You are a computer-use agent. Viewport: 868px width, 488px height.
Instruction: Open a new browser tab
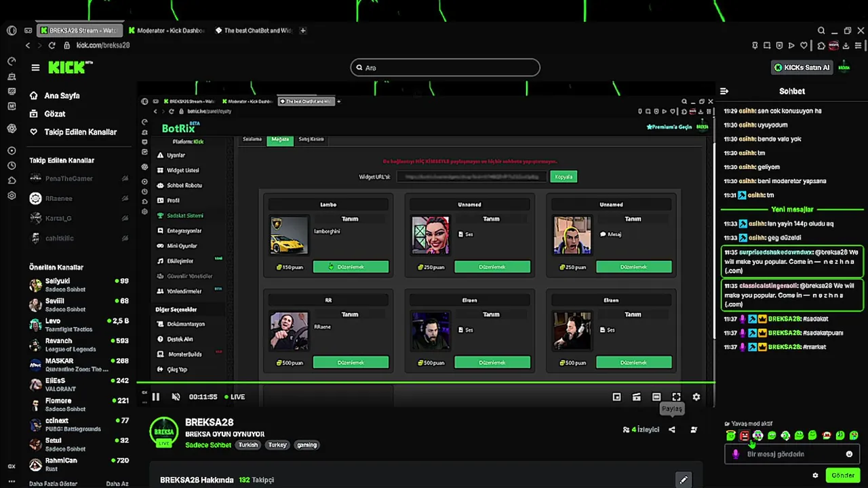[x=303, y=30]
